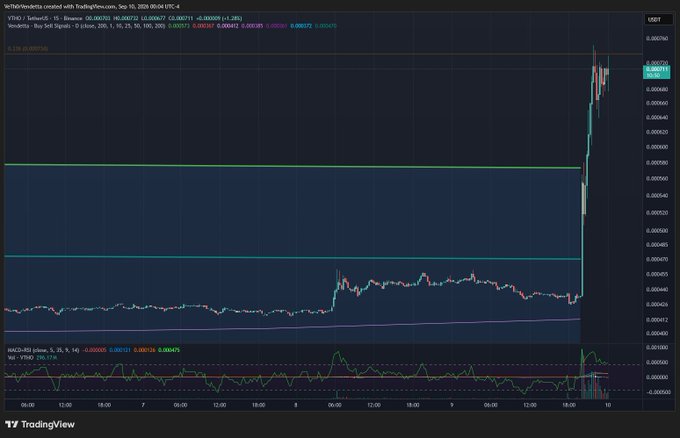The image size is (680, 438).
Task: Click the date label 10 on time axis
Action: 608,405
